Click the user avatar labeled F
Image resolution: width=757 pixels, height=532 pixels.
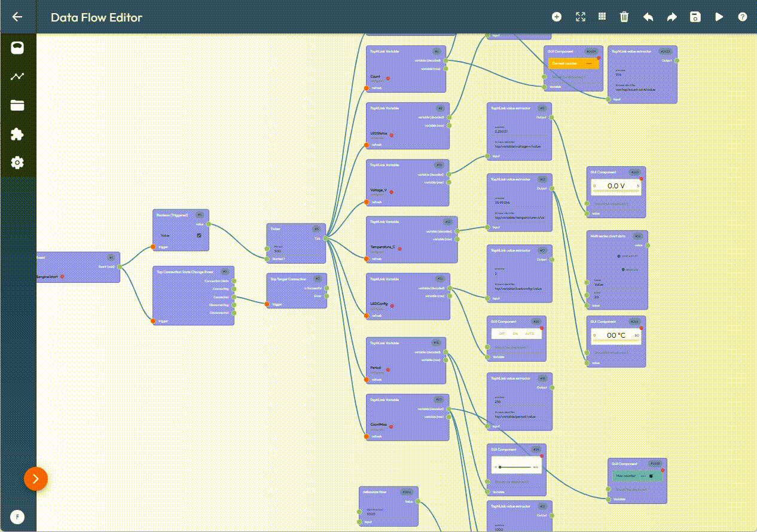click(17, 516)
